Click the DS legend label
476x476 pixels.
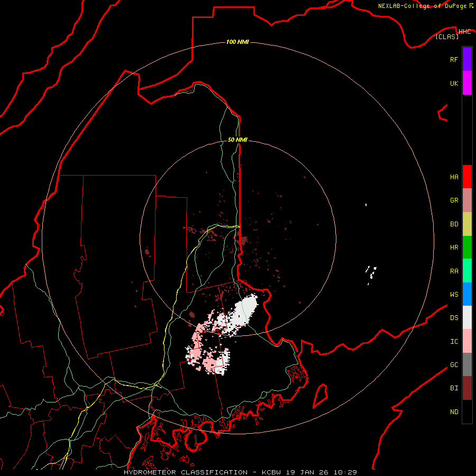(454, 318)
